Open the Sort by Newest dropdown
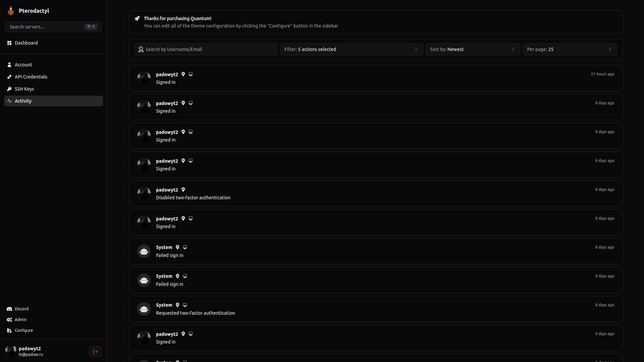Screen dimensions: 644x362 pyautogui.click(x=472, y=49)
